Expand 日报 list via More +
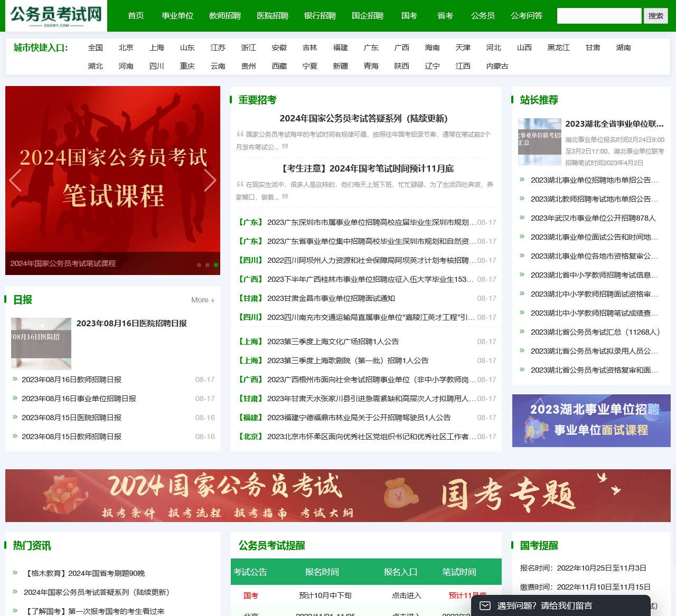Screen dimensions: 676x616 tap(203, 300)
